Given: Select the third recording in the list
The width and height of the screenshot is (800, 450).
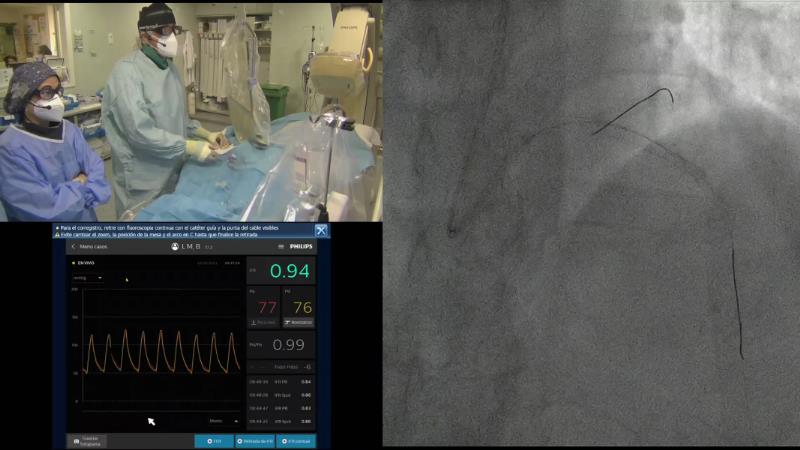Looking at the screenshot, I should 280,408.
